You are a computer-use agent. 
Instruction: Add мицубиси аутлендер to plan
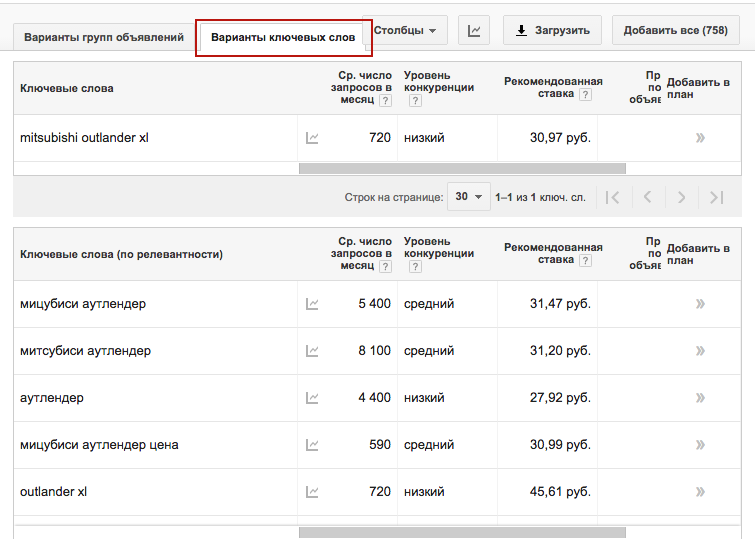coord(700,304)
